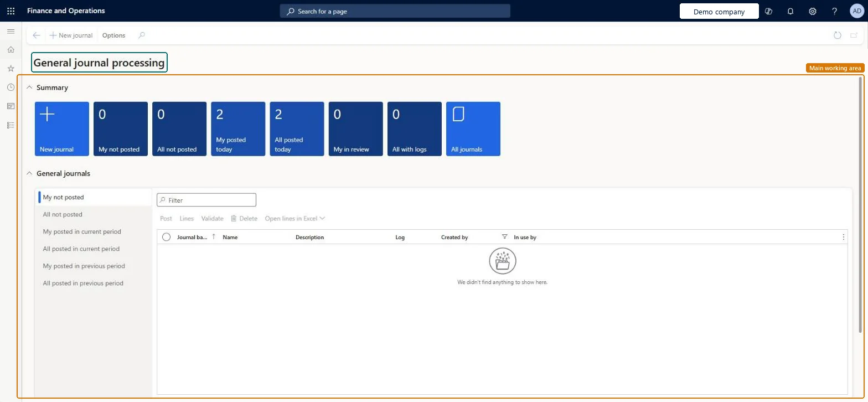Sort by the Journal batch column header
Viewport: 868px width, 402px height.
[x=192, y=238]
